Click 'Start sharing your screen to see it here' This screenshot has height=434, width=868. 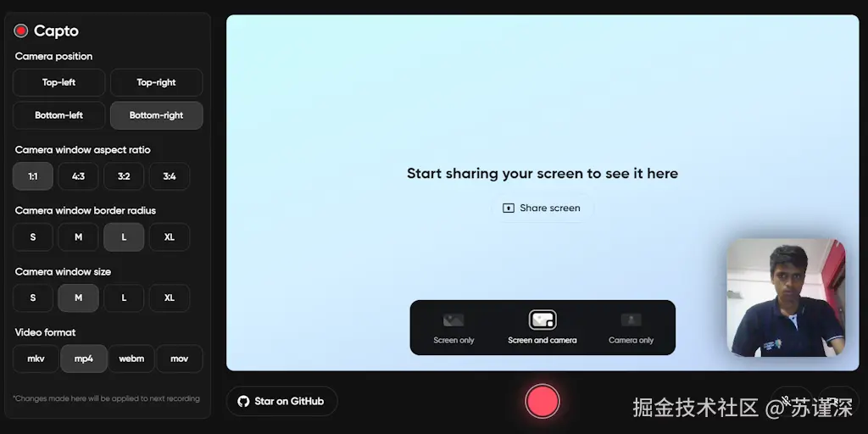pos(542,173)
